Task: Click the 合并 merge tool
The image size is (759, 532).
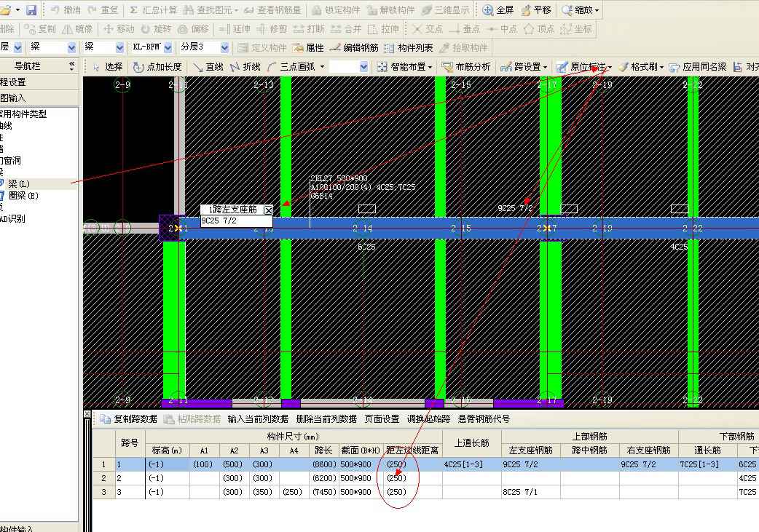Action: (345, 29)
